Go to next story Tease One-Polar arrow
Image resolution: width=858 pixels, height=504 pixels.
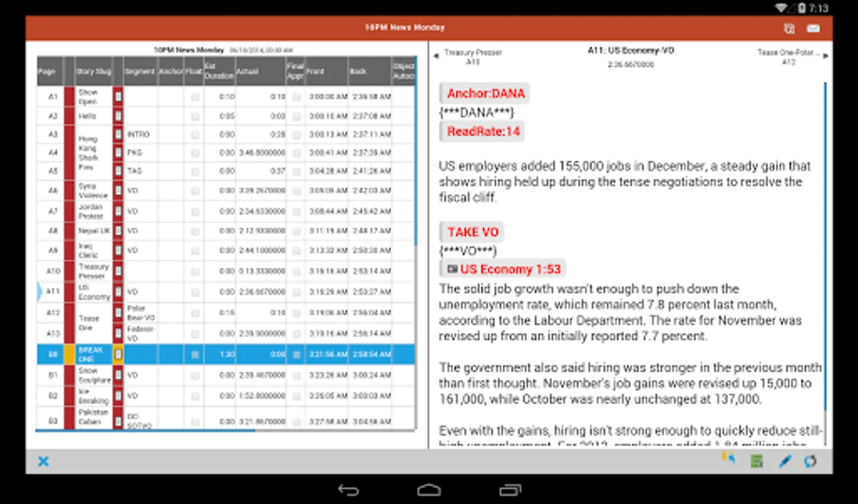(x=825, y=55)
